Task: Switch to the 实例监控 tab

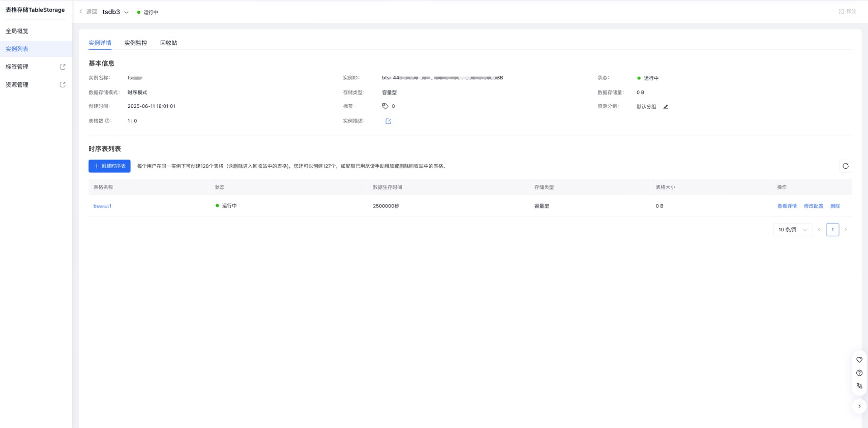Action: click(x=135, y=43)
